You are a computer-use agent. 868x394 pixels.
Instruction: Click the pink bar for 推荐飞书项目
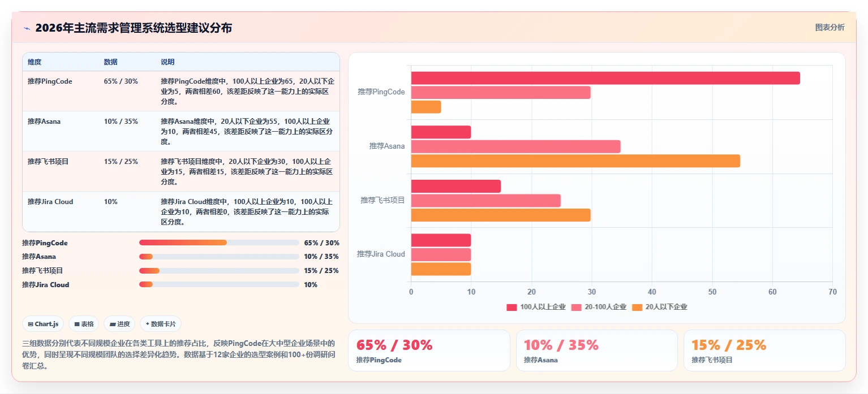click(486, 201)
